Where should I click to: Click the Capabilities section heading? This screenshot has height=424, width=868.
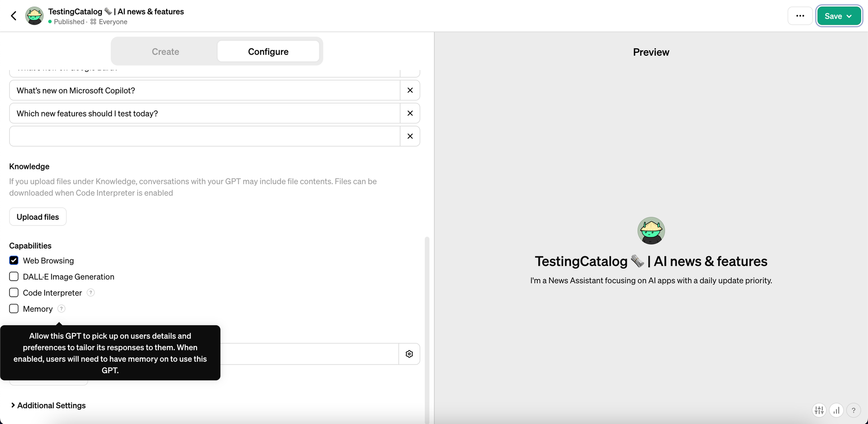[30, 245]
